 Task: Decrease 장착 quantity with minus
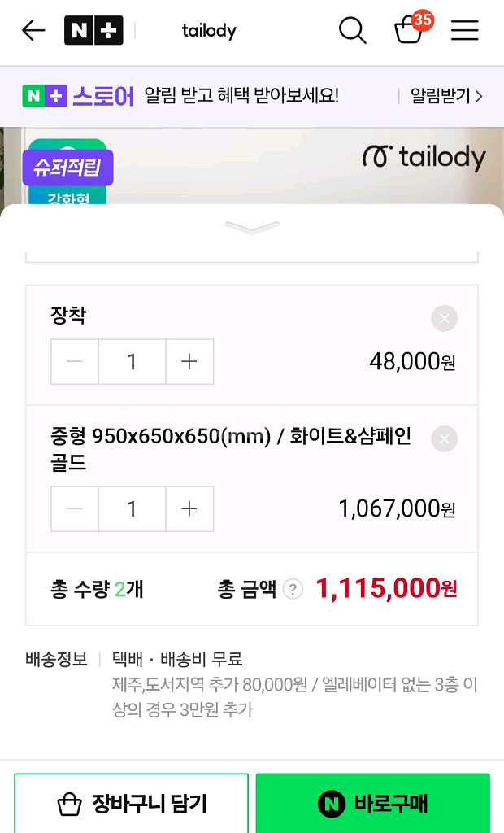point(75,361)
